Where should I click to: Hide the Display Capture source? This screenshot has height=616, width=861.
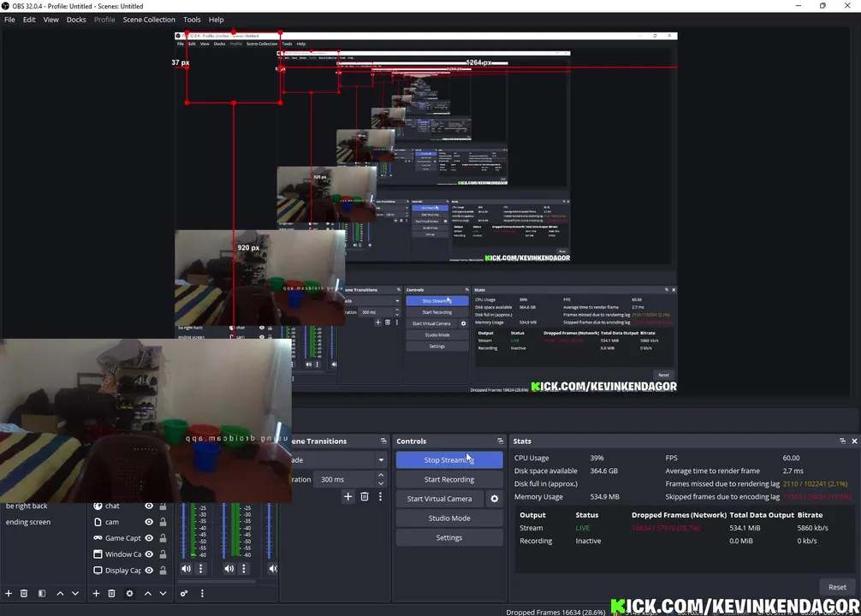(149, 571)
